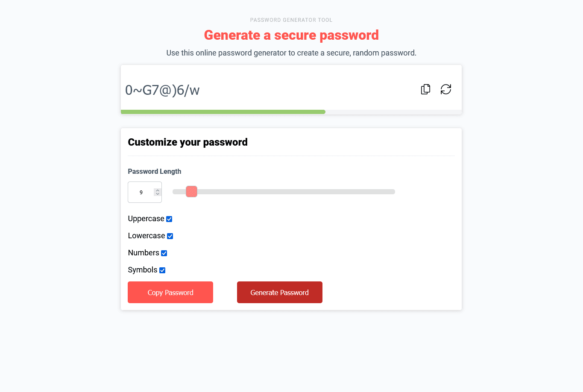The width and height of the screenshot is (583, 392).
Task: Click the Customize your password heading
Action: coord(188,142)
